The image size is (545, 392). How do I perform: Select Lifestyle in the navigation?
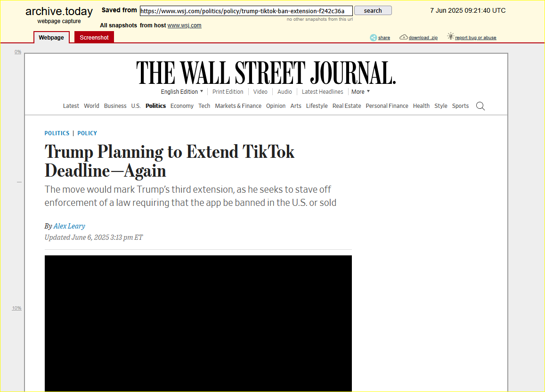pos(317,106)
